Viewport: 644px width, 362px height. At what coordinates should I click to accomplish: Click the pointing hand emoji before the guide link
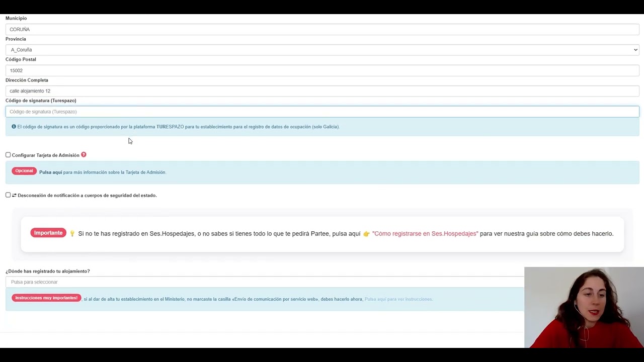pyautogui.click(x=366, y=234)
